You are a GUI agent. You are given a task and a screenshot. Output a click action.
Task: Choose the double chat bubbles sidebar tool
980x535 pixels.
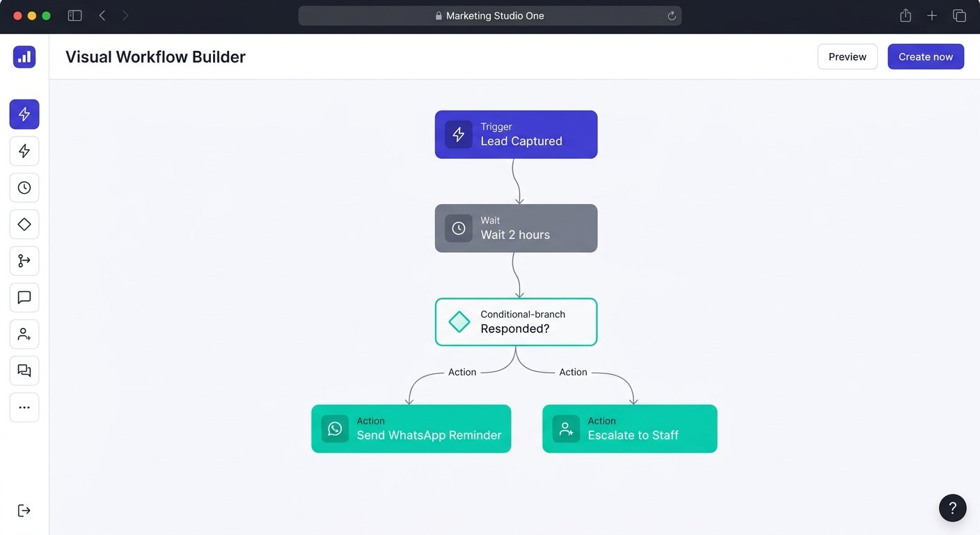[24, 371]
